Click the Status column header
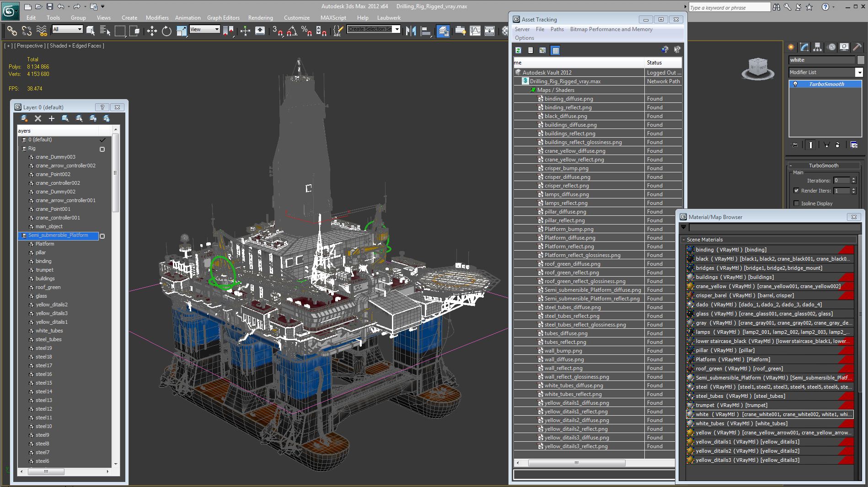 tap(663, 63)
